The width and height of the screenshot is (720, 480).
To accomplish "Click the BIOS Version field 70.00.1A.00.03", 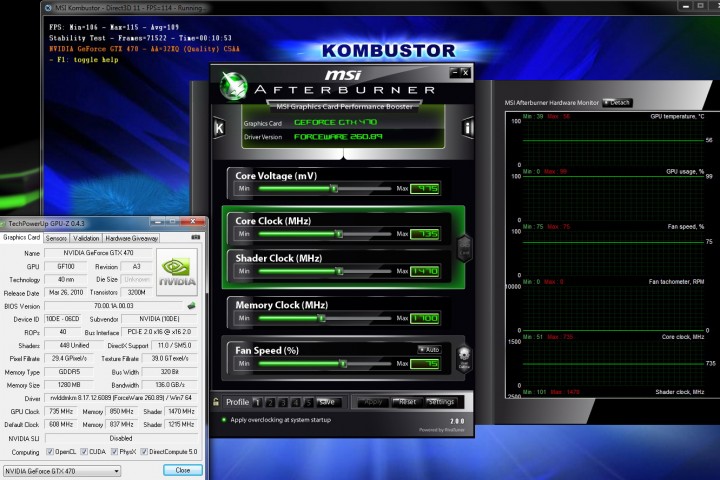I will tap(113, 305).
